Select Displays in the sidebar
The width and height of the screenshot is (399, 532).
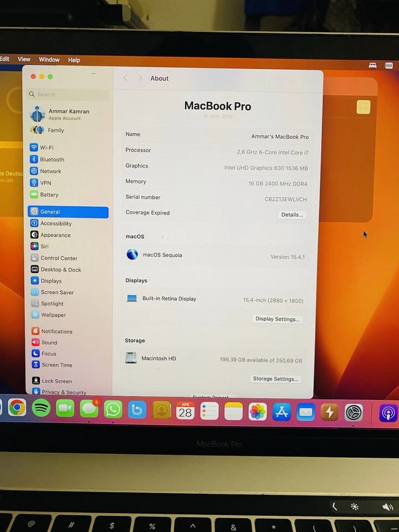[47, 280]
